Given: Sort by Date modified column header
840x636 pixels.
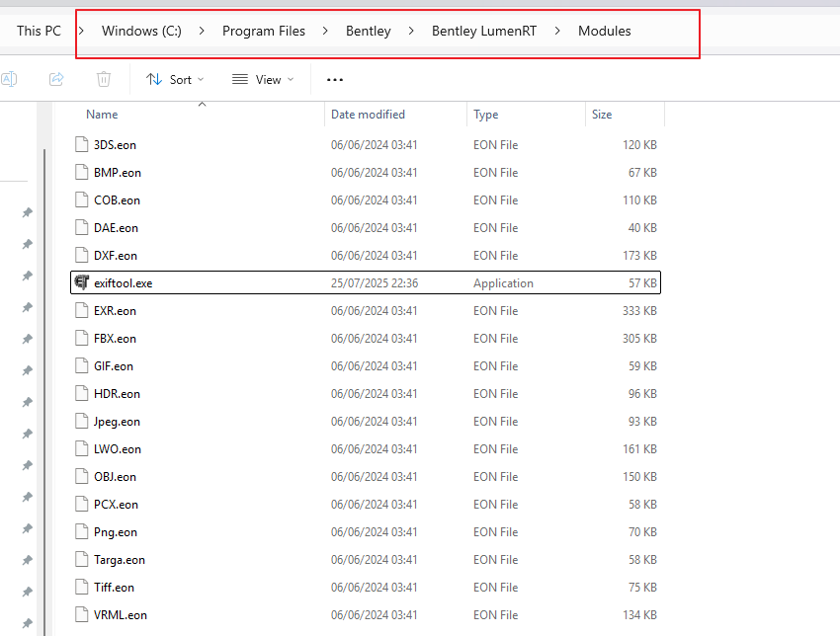Looking at the screenshot, I should coord(368,115).
